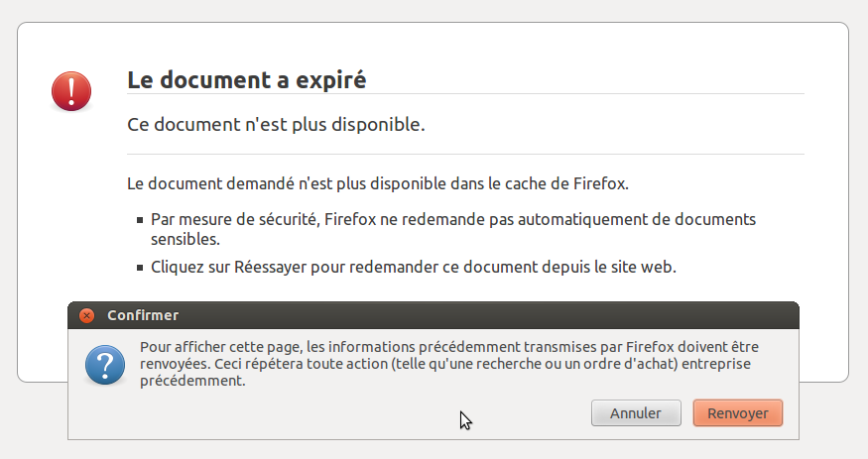Click the Annuler button
The height and width of the screenshot is (459, 868).
point(636,413)
